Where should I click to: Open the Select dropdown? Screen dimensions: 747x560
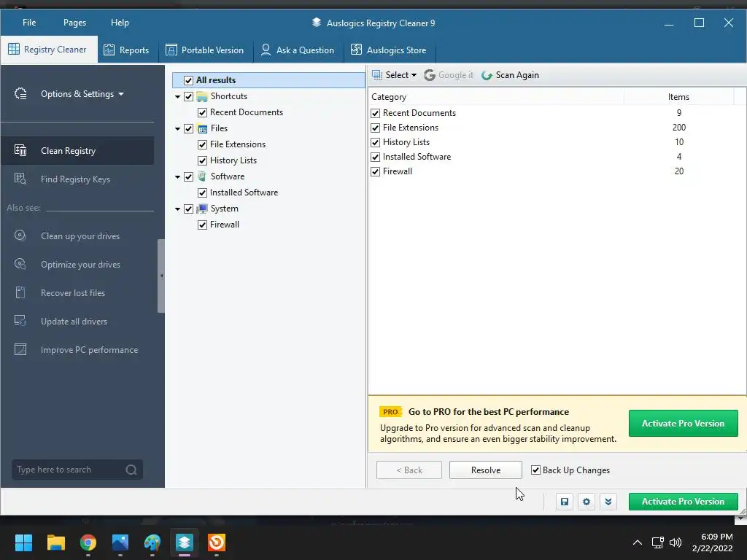394,75
